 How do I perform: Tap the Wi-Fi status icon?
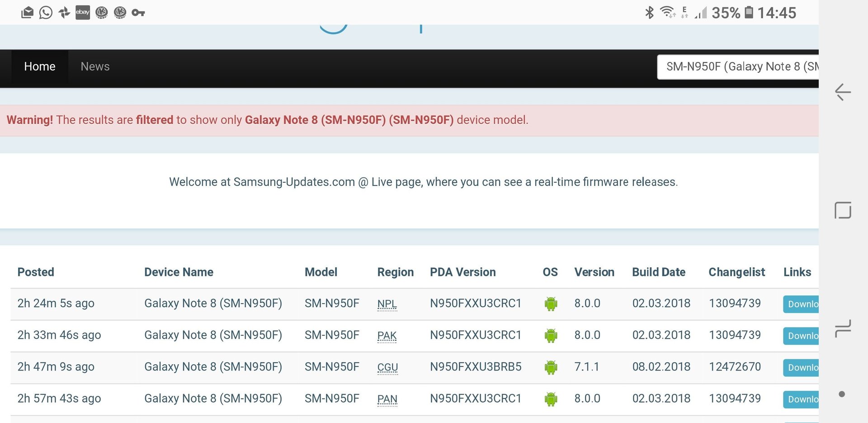(667, 12)
